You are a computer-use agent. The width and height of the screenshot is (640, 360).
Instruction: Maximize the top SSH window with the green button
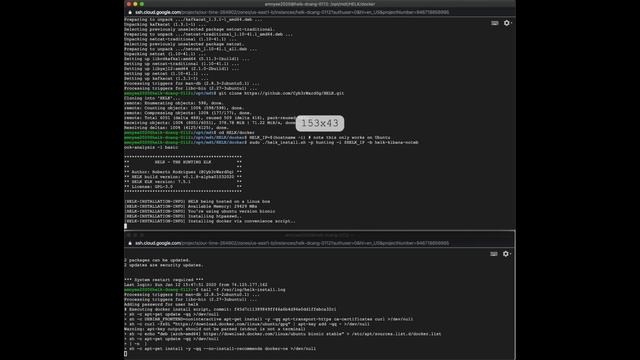142,4
